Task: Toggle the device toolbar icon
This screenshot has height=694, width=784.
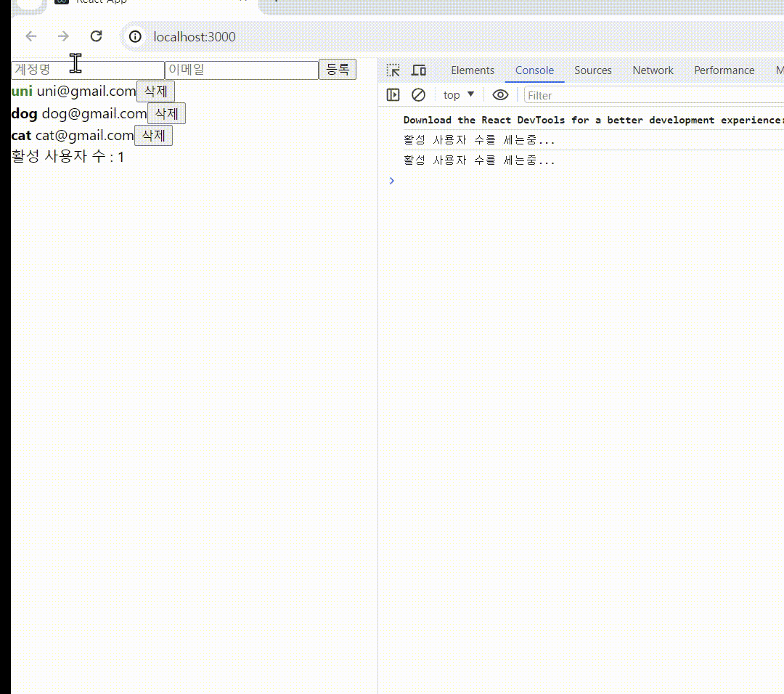Action: pos(419,70)
